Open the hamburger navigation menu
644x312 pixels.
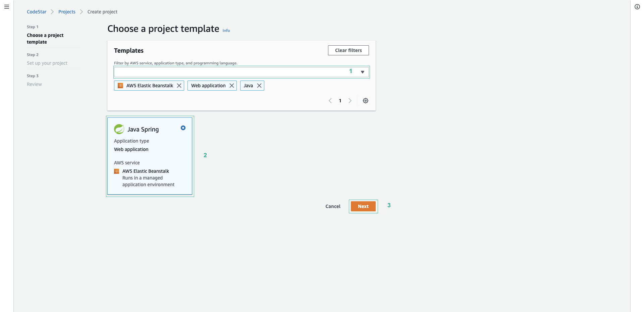point(7,7)
